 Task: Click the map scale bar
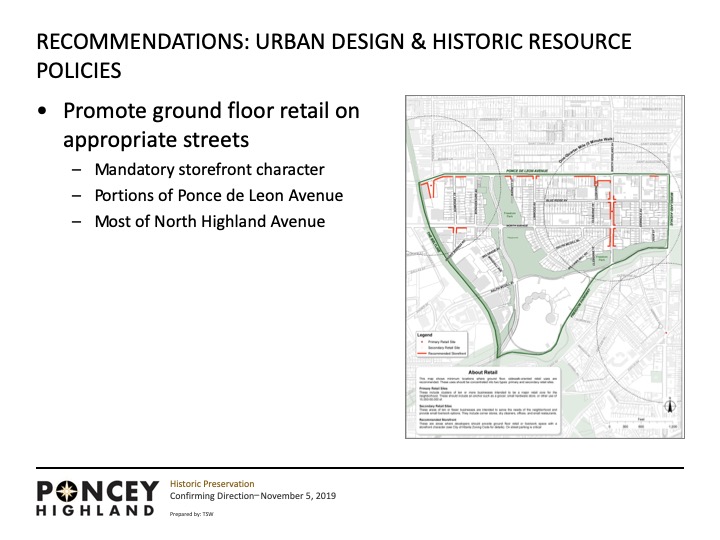643,425
